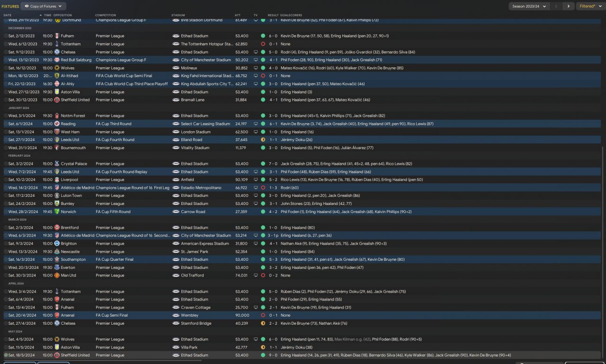Click the 3 - 1 p result against Atlético
Image resolution: width=606 pixels, height=364 pixels.
[x=274, y=235]
